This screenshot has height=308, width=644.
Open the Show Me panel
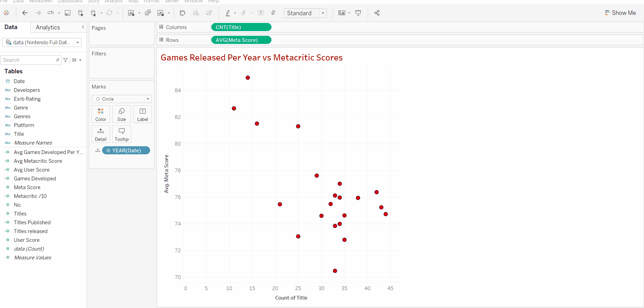(620, 13)
